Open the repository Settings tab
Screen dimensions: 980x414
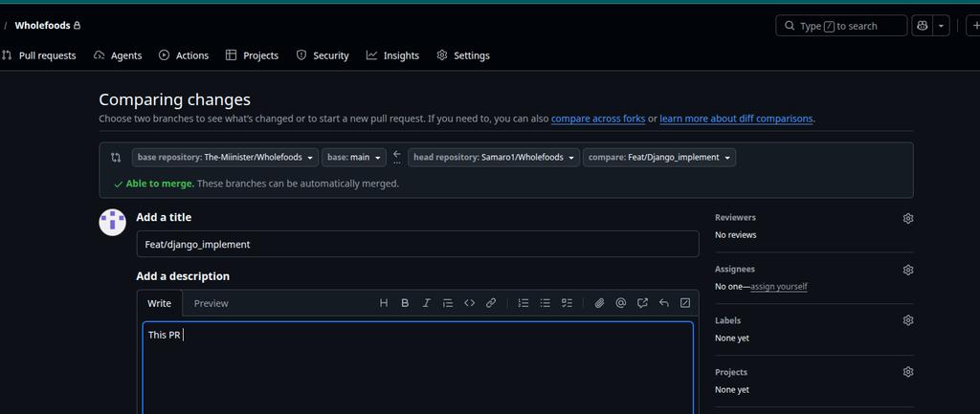tap(463, 55)
